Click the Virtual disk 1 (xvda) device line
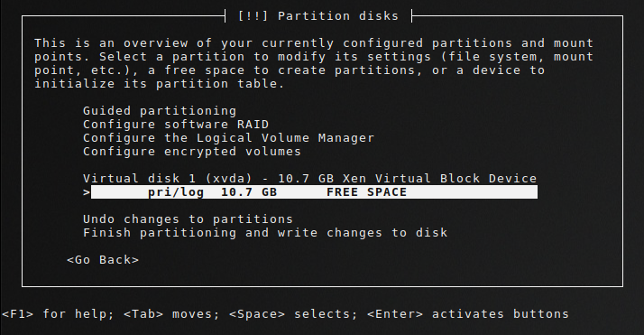644x335 pixels. [x=309, y=179]
